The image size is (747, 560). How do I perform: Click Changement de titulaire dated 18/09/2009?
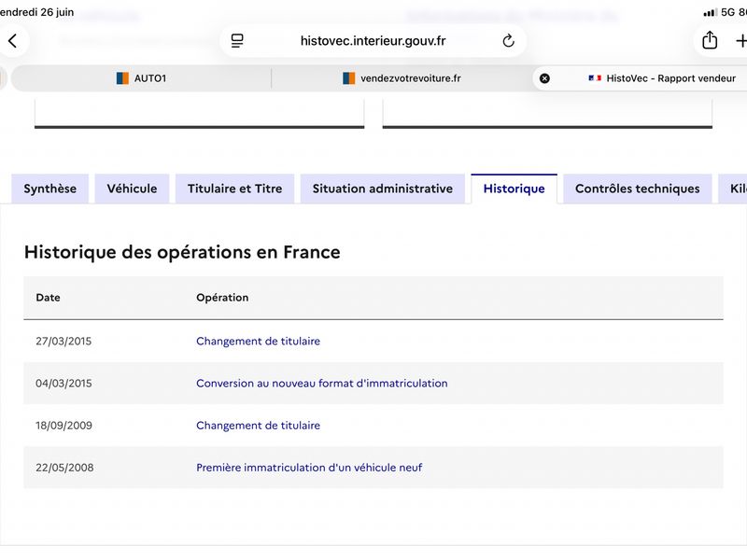tap(259, 426)
